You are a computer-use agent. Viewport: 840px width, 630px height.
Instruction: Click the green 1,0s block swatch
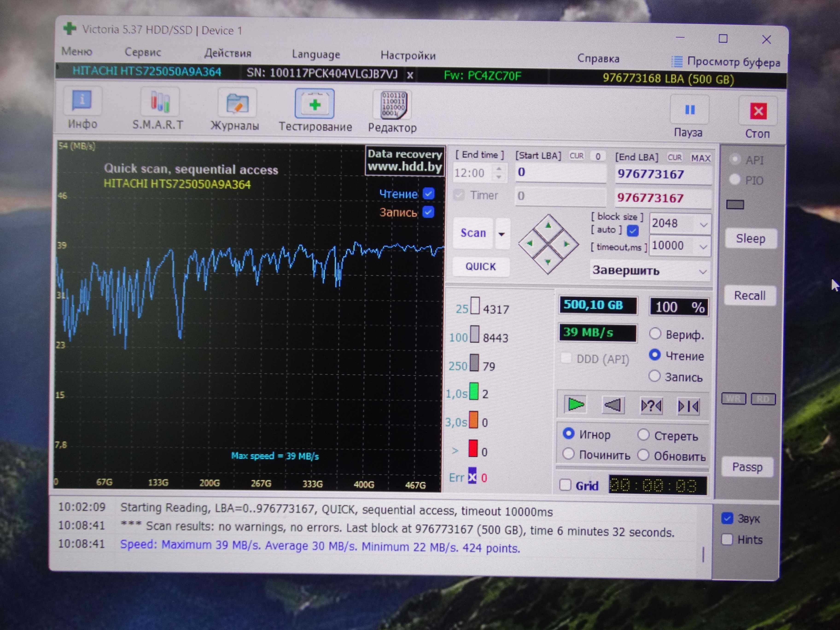[474, 391]
